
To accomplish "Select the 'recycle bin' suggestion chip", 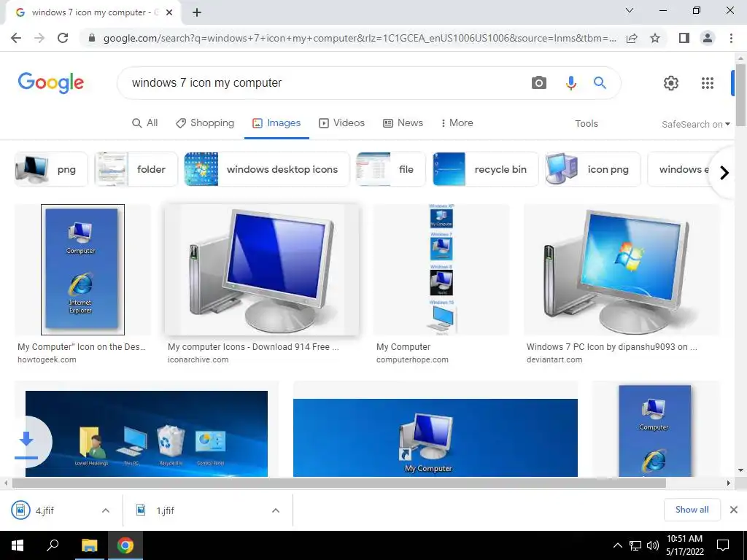I will 485,169.
